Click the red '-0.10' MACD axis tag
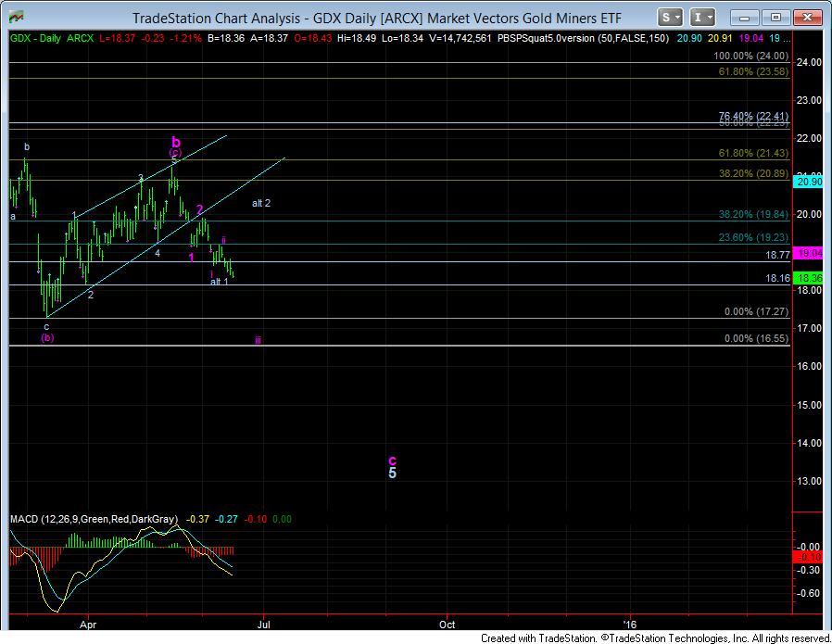Viewport: 832px width, 644px height. 809,557
